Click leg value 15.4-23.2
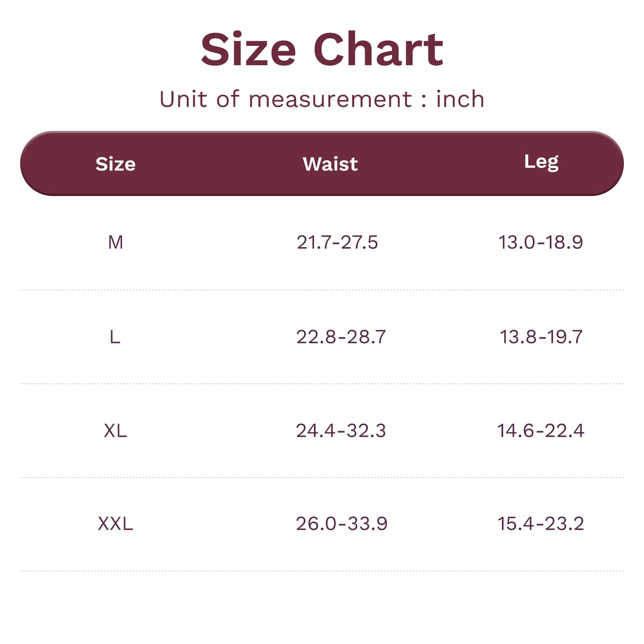Image resolution: width=644 pixels, height=644 pixels. click(x=541, y=524)
